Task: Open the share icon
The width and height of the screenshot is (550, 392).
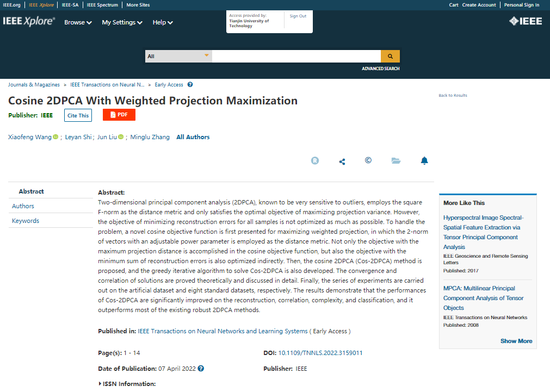Action: pyautogui.click(x=342, y=161)
